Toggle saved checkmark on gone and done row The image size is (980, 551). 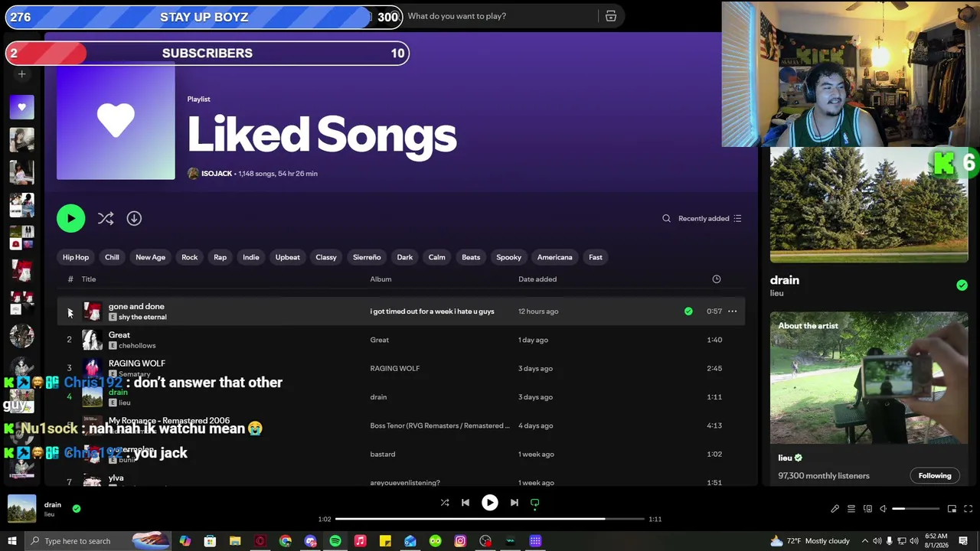(x=688, y=311)
